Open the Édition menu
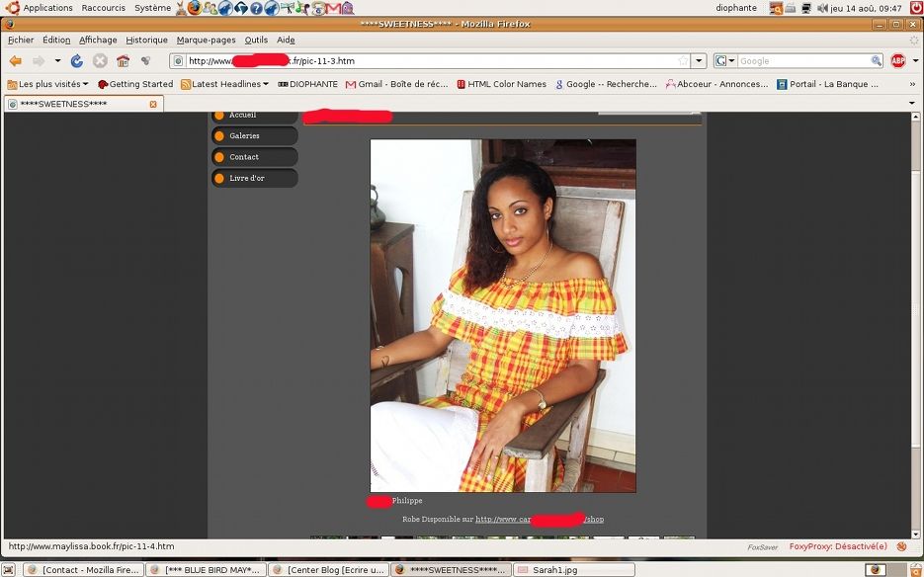Viewport: 924px width, 577px height. click(56, 41)
